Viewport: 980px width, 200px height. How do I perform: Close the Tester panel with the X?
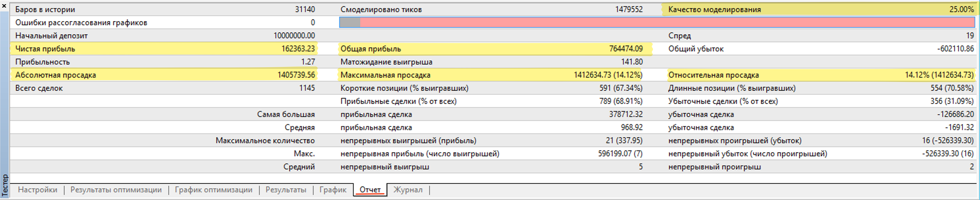coord(4,5)
